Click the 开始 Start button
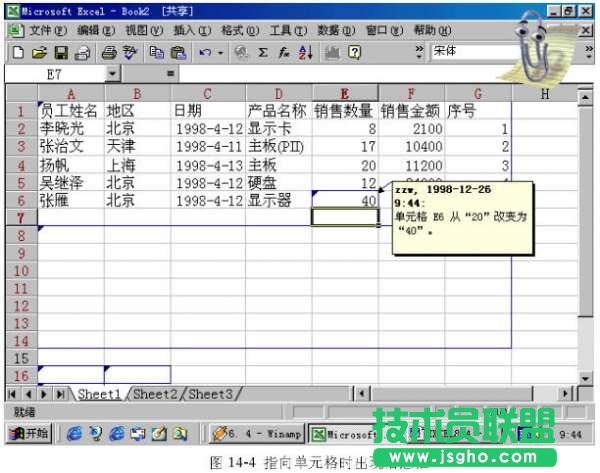Viewport: 600px width, 473px height. coord(29,434)
